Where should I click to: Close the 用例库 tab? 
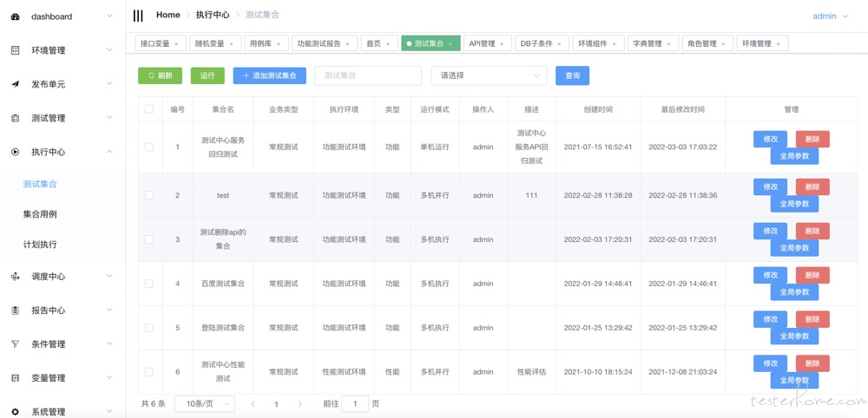click(278, 43)
